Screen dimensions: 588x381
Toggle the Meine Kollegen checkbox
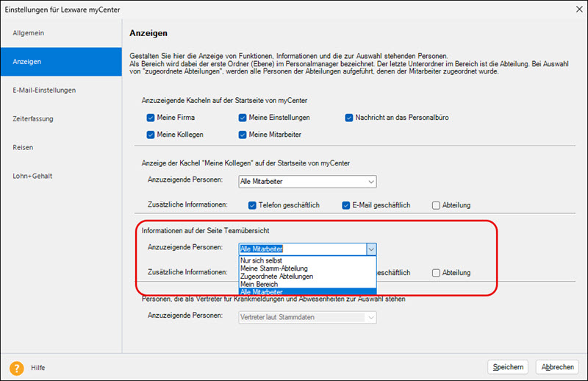(x=151, y=135)
